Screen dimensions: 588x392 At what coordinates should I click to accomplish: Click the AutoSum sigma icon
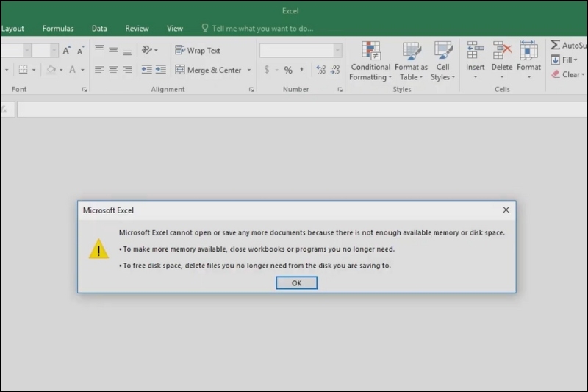556,45
